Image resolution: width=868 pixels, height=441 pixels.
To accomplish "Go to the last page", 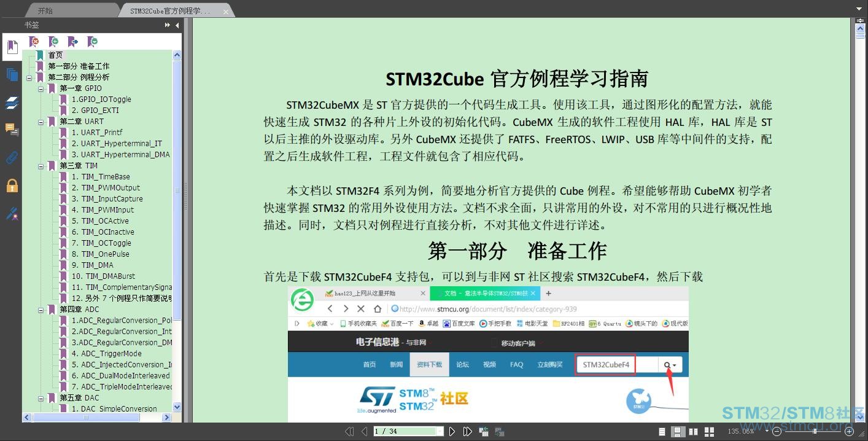I will click(467, 432).
